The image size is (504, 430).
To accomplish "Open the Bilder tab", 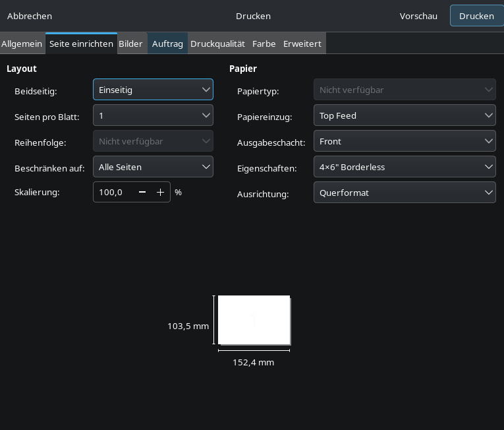I will click(x=130, y=44).
